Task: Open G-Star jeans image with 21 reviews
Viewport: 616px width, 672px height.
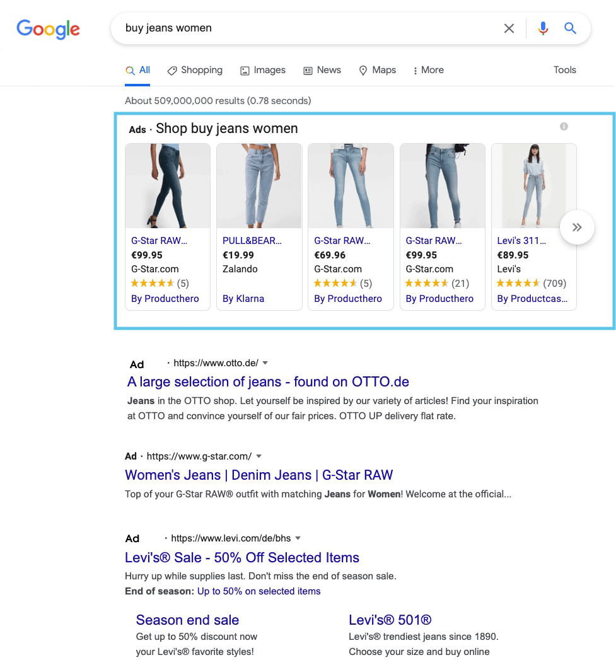Action: coord(443,186)
